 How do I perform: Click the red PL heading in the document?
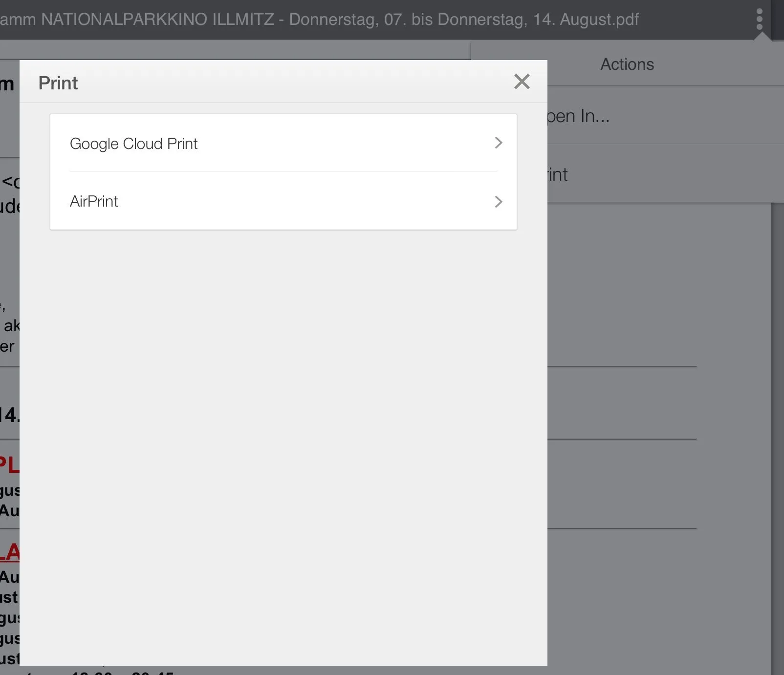point(9,465)
